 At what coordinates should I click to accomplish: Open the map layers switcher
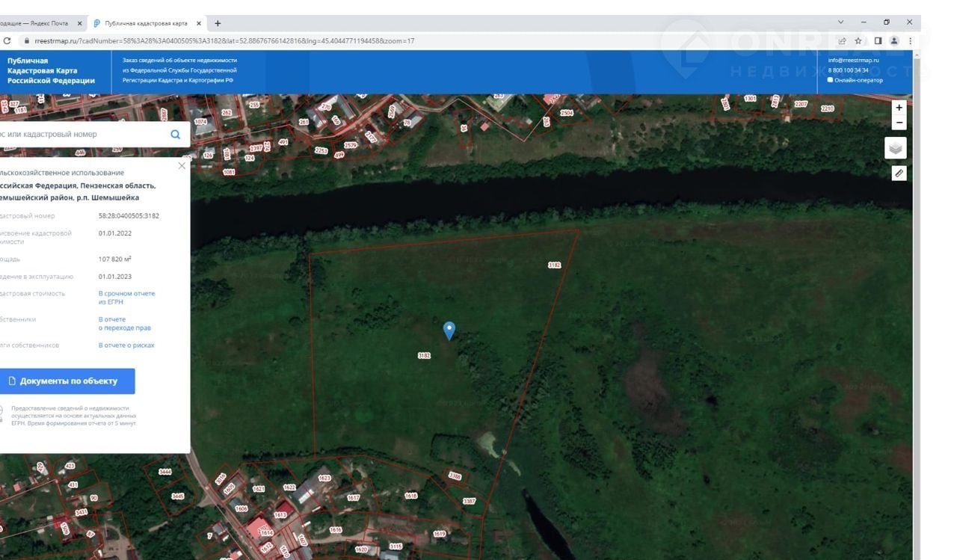click(x=895, y=148)
